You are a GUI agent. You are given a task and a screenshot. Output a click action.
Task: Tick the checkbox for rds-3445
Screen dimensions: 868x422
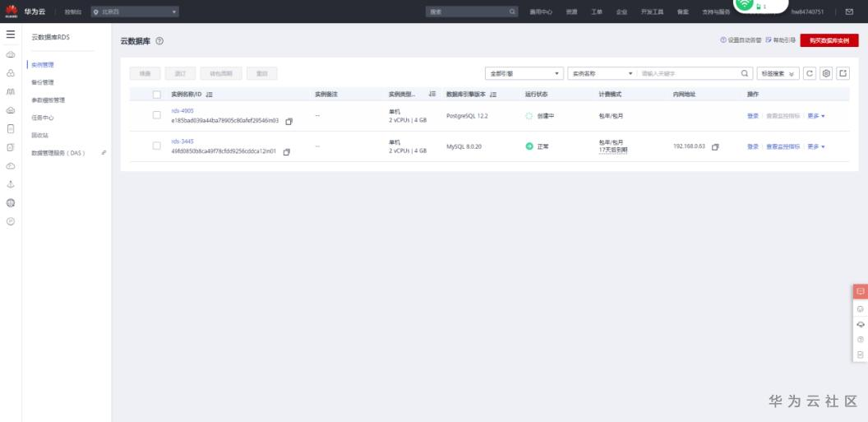click(x=157, y=146)
